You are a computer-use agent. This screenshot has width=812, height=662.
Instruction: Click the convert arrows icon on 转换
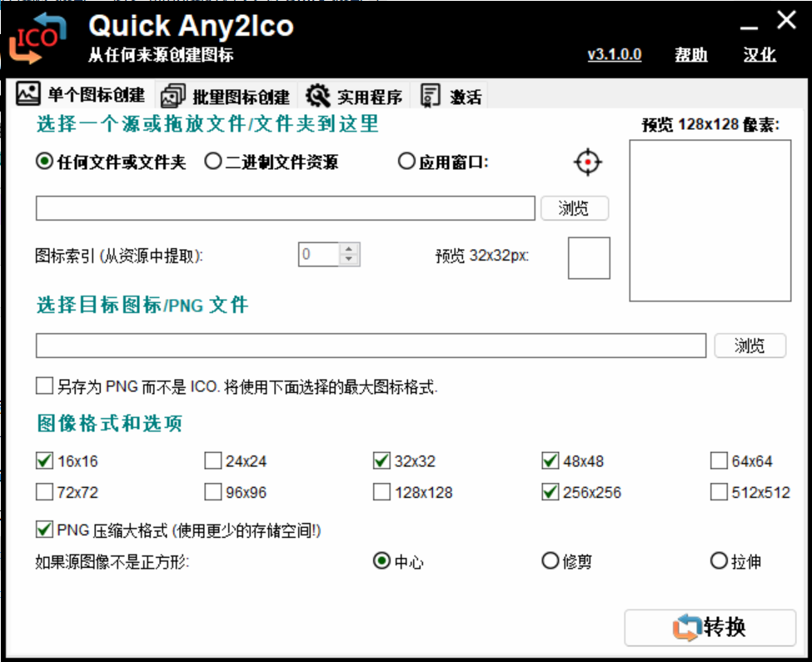tap(687, 627)
